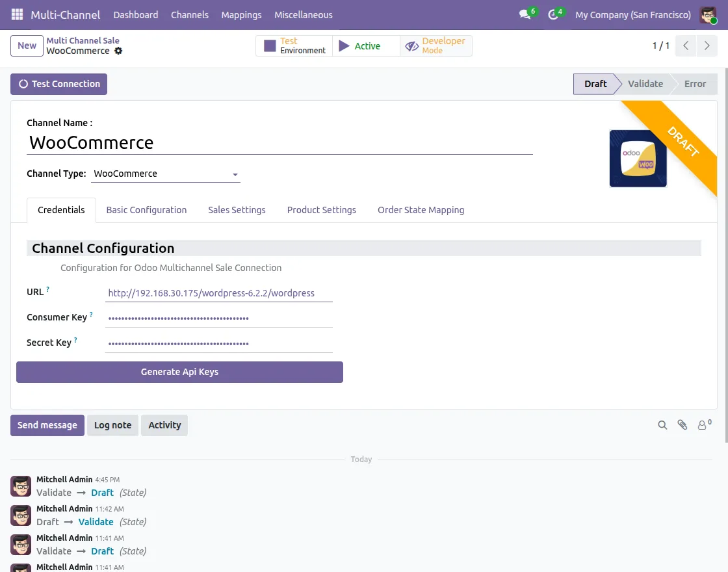
Task: Click Mitchell Admin avatar on 11:42 AM message
Action: tap(21, 515)
